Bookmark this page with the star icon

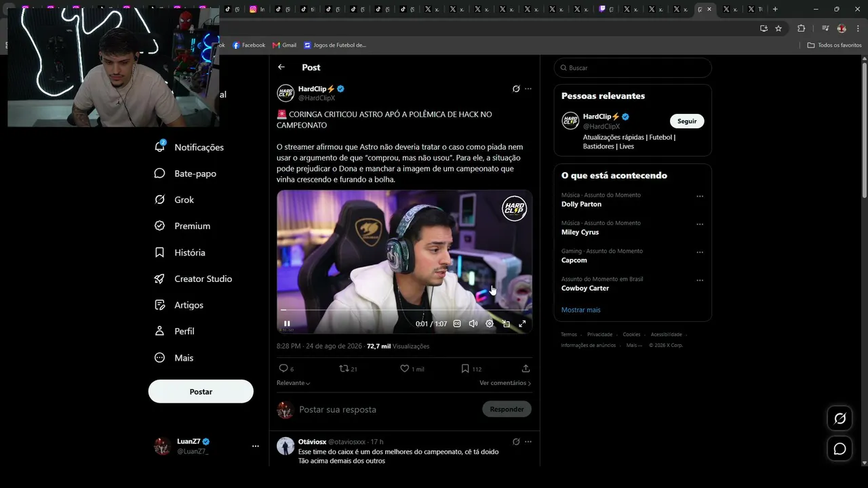point(778,28)
